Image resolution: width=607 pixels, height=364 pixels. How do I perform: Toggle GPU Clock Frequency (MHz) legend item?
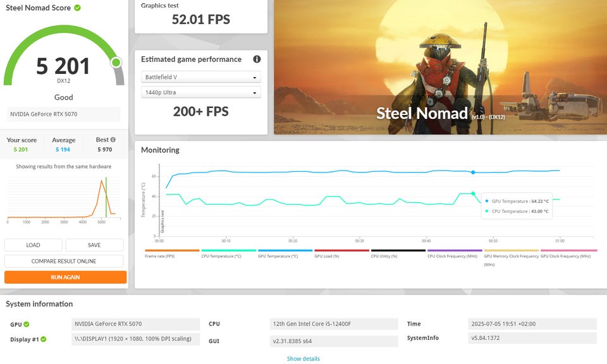point(565,256)
